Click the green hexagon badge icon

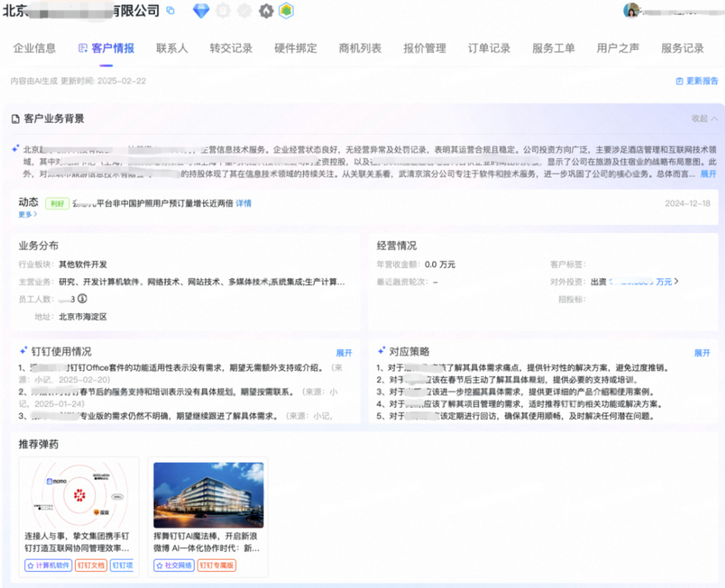286,11
